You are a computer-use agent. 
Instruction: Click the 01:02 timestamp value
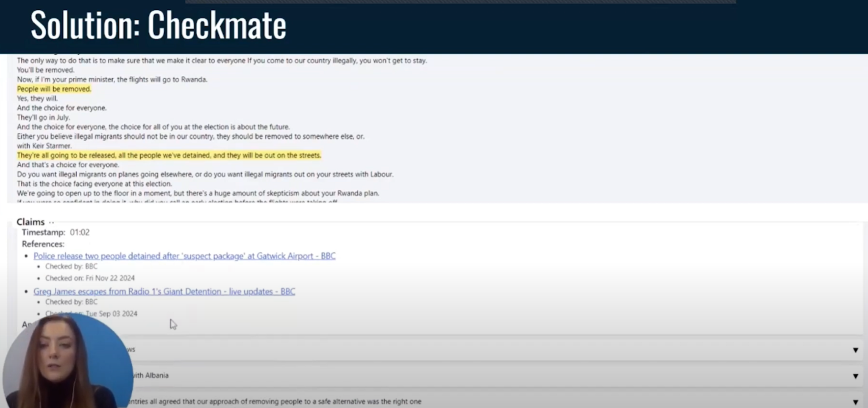(x=80, y=232)
